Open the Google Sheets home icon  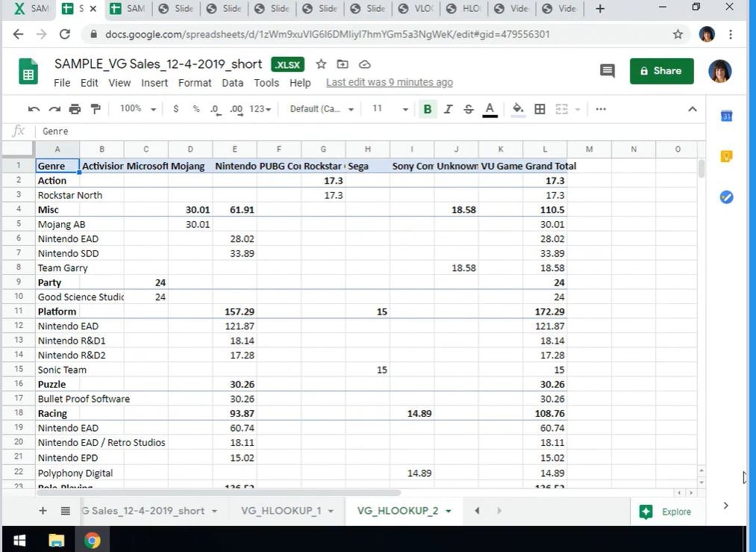(x=28, y=72)
